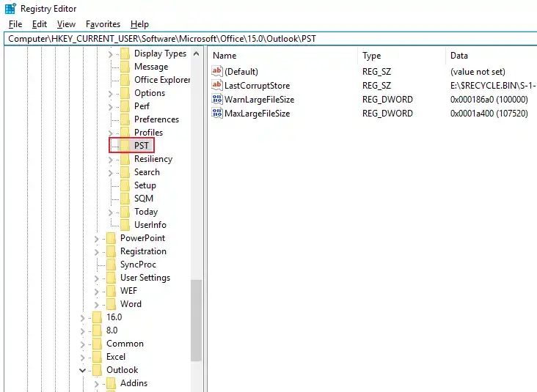Click the (Default) string value icon
The height and width of the screenshot is (392, 537).
[x=217, y=72]
